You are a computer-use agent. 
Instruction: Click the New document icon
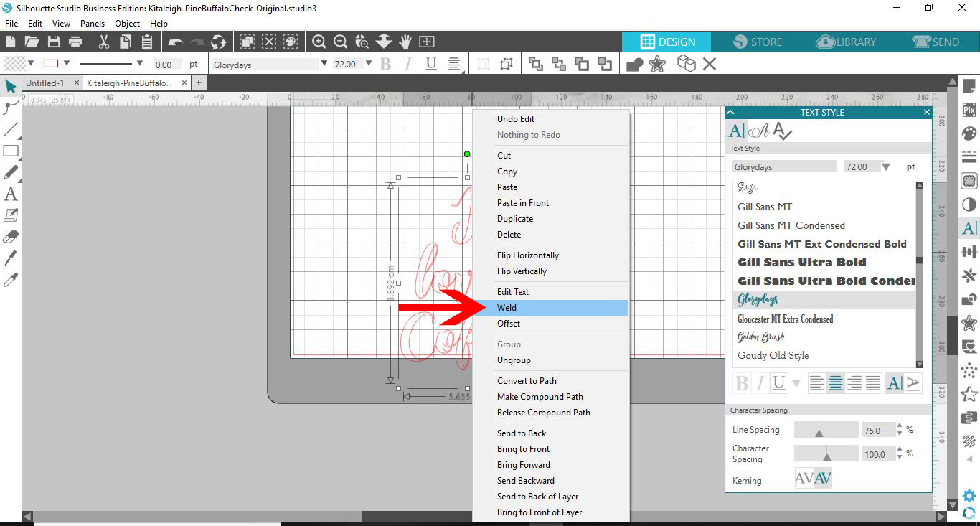(11, 42)
